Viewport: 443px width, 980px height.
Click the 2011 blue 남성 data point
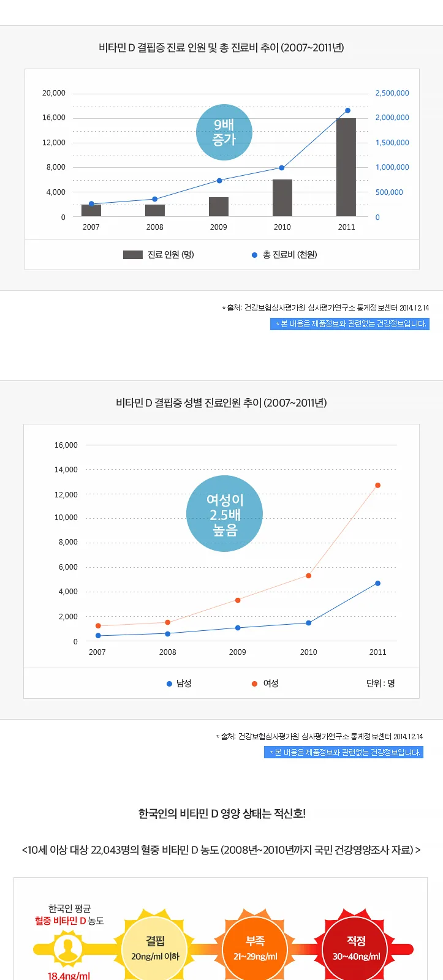point(377,583)
